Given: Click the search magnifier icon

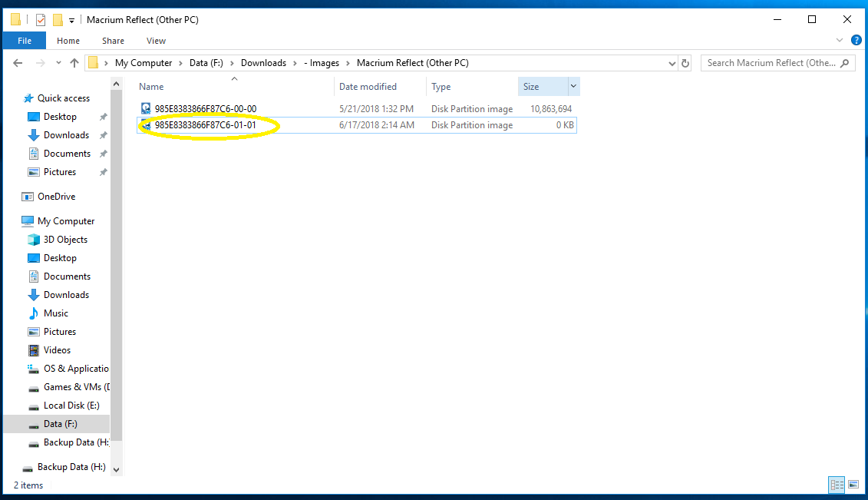Looking at the screenshot, I should click(845, 63).
